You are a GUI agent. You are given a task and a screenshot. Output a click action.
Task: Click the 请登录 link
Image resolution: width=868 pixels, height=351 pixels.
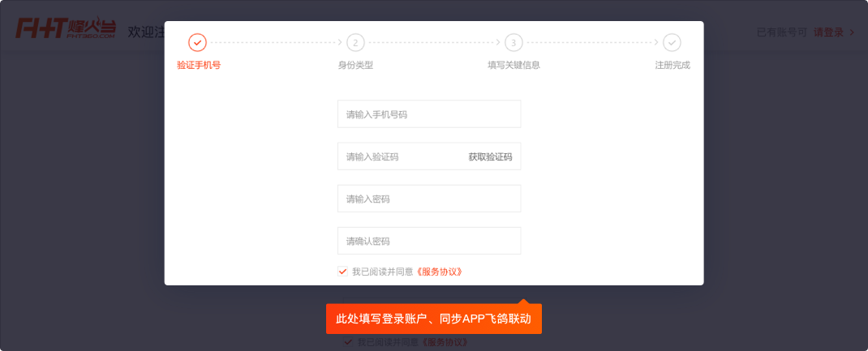pyautogui.click(x=829, y=32)
